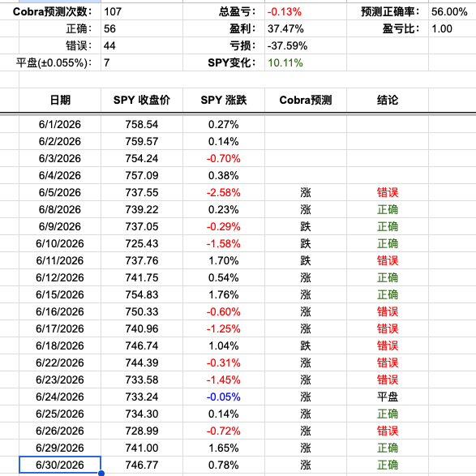Click the date cell 6/23/2026
Screen dimensions: 476x476
60,380
